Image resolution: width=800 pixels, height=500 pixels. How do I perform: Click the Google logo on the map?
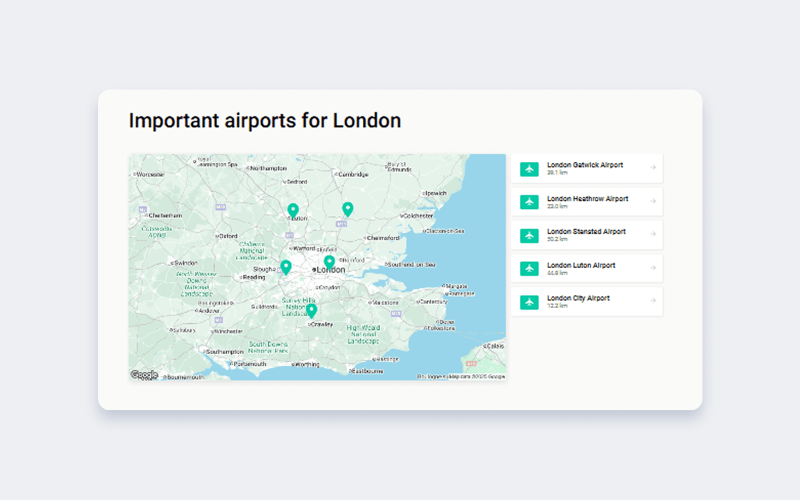click(x=144, y=374)
